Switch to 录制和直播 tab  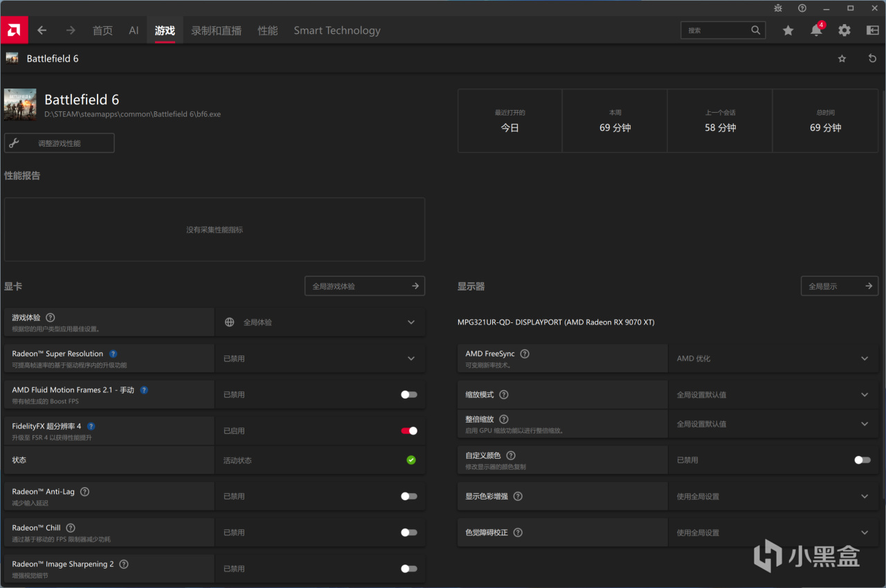[x=217, y=30]
